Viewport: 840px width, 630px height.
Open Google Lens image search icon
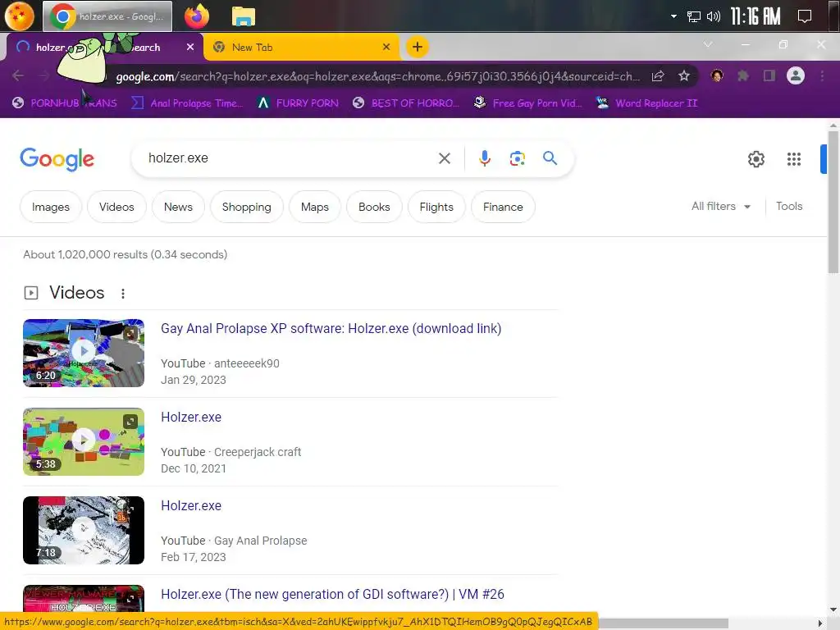518,158
